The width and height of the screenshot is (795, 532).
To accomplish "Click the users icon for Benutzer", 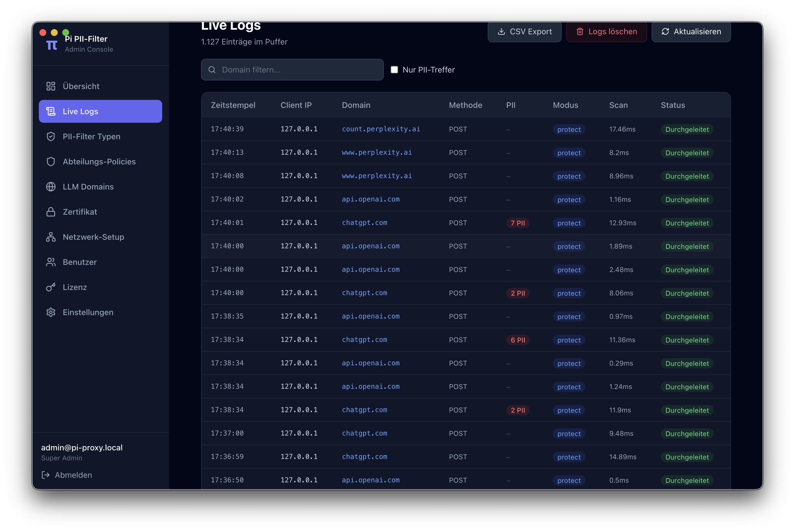I will 51,262.
